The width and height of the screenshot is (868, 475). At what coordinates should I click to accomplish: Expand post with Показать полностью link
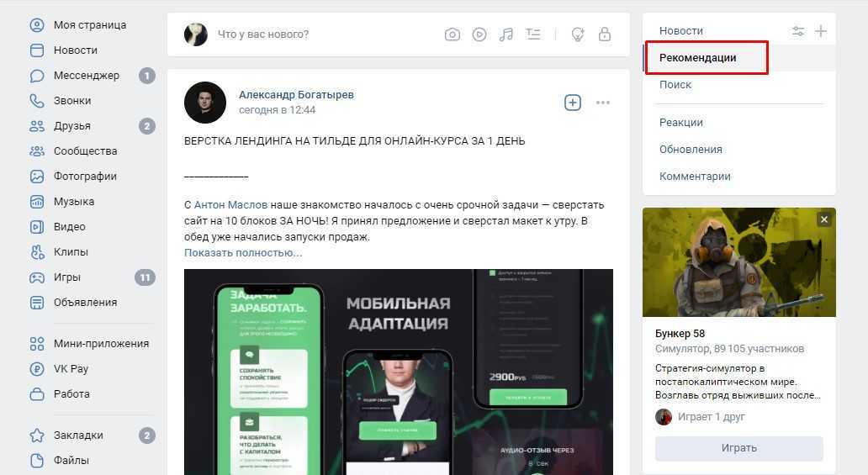[x=243, y=252]
